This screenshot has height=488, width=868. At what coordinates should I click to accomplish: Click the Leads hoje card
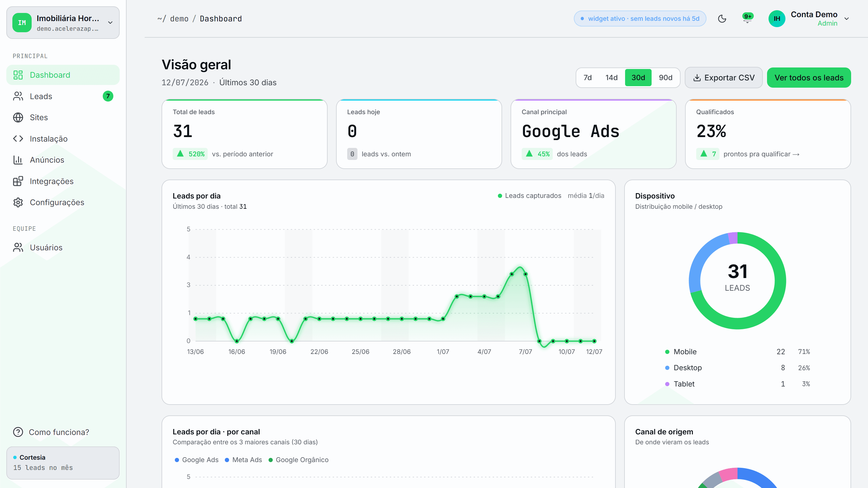419,134
